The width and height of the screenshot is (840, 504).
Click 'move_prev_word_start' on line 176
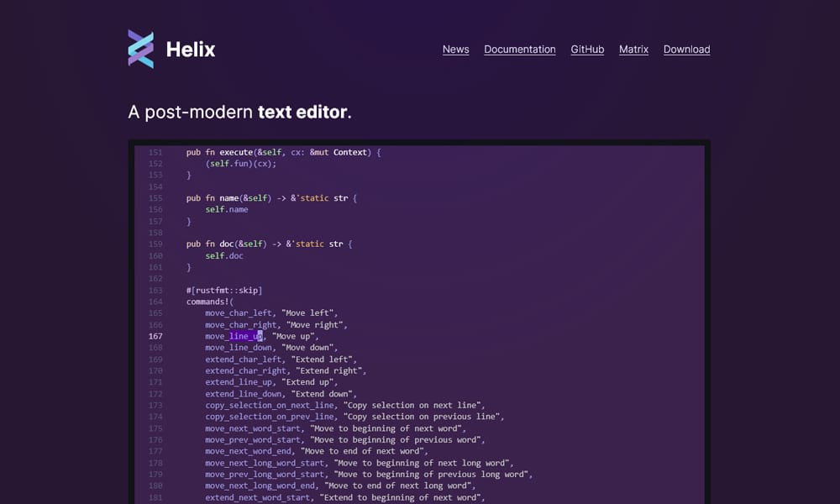click(253, 439)
